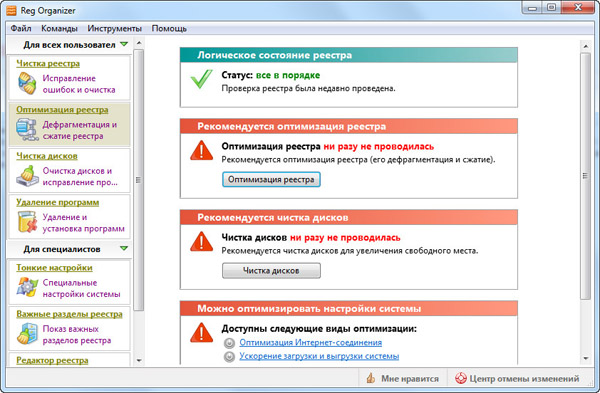The height and width of the screenshot is (393, 600).
Task: Click sidebar scrollbar up arrow
Action: click(139, 42)
